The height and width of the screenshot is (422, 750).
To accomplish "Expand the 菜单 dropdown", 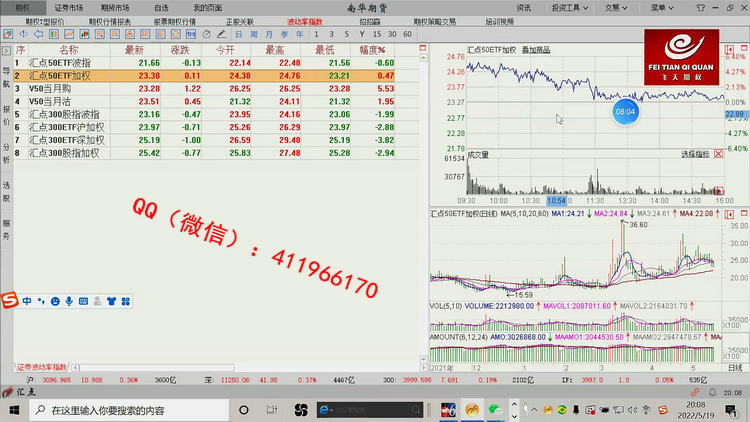I will 658,6.
